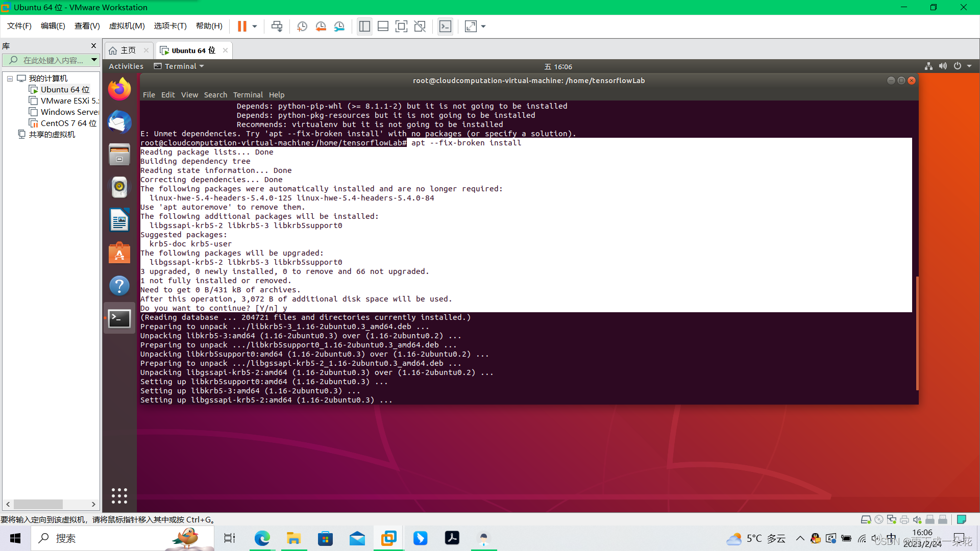980x551 pixels.
Task: Open the 虚拟机(M) menu
Action: (127, 26)
